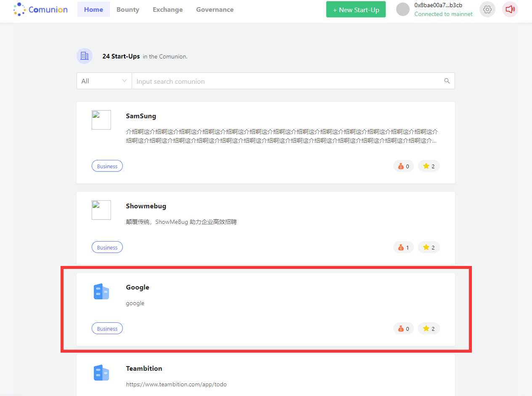Click the Connected to mainnet status
532x396 pixels.
click(443, 14)
